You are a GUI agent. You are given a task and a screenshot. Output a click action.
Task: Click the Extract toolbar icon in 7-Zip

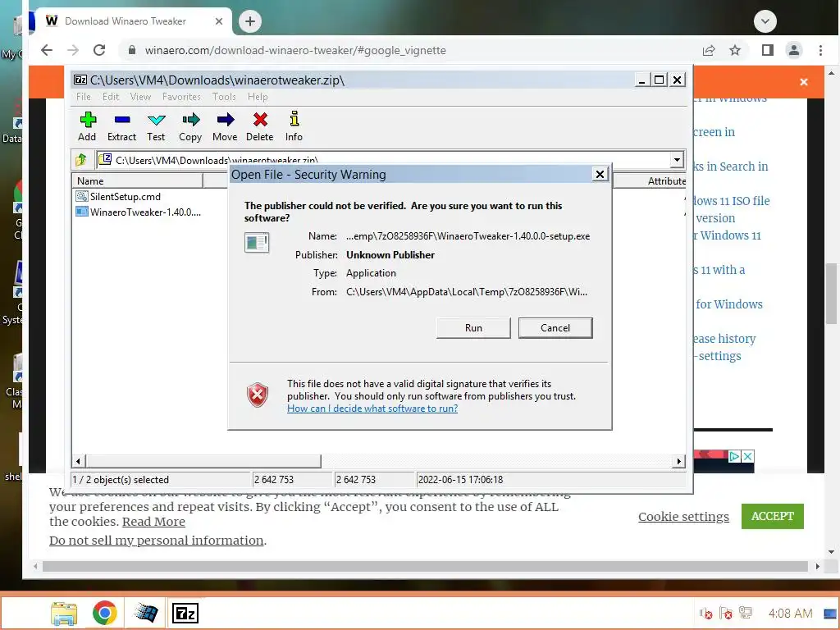tap(121, 126)
